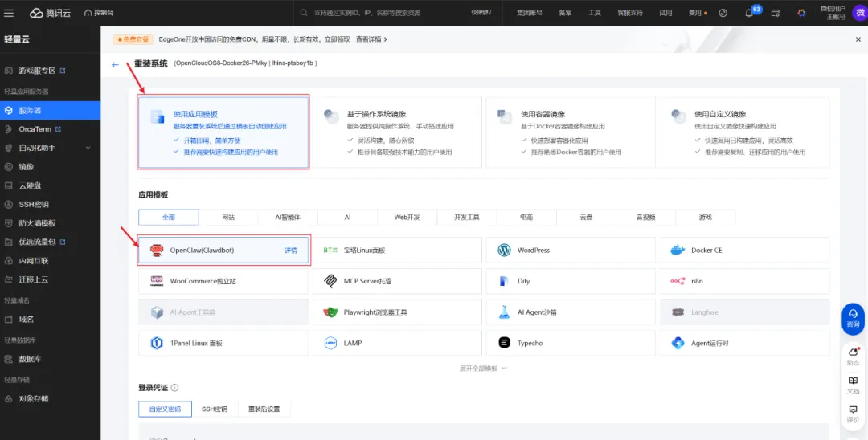Switch to the AI智能体 template tab
This screenshot has height=440, width=868.
point(288,218)
